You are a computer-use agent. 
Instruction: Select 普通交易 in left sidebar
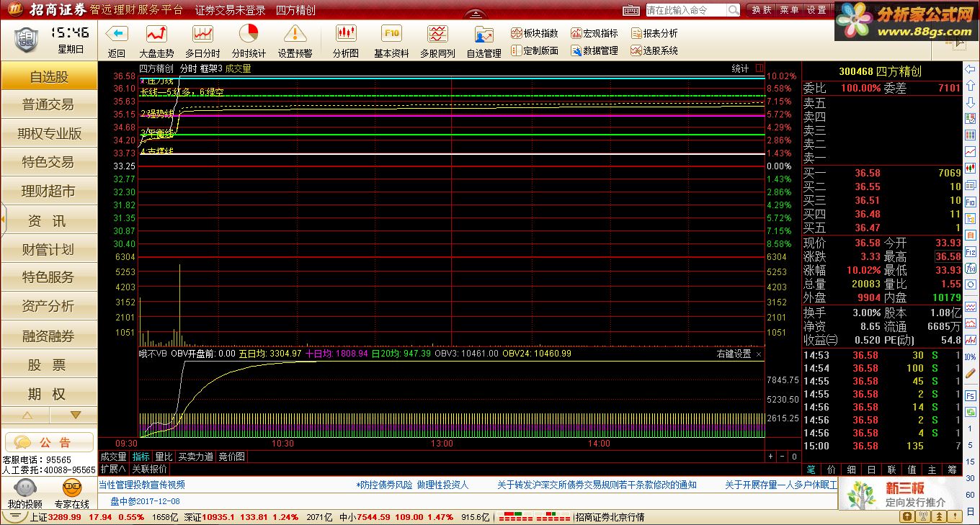point(49,105)
